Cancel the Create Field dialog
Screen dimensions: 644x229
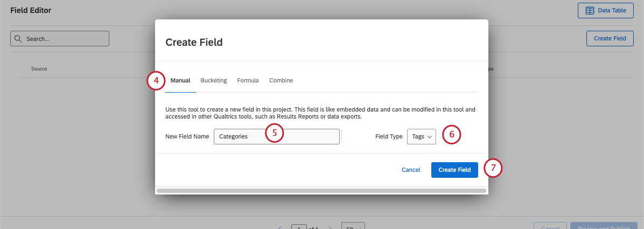[411, 170]
